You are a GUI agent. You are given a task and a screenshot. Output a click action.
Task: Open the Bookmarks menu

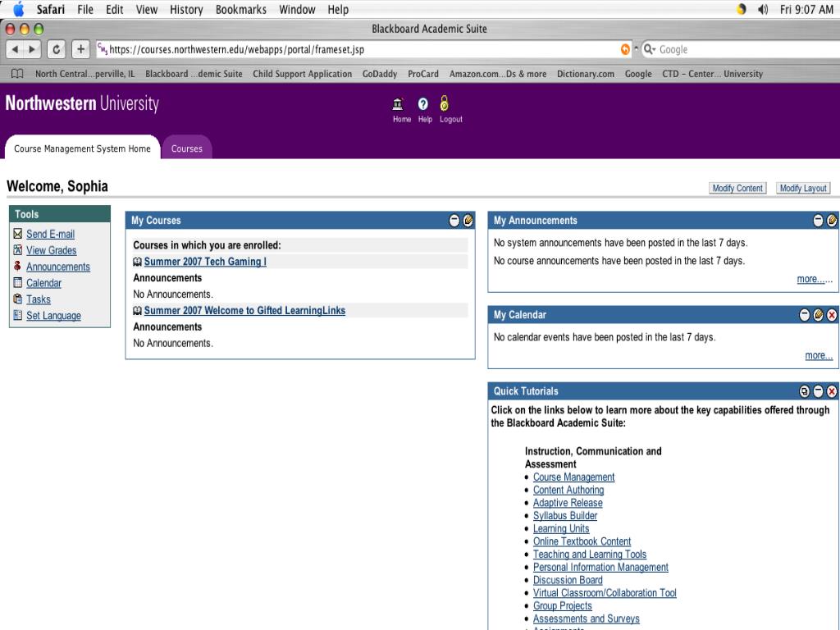click(x=241, y=9)
